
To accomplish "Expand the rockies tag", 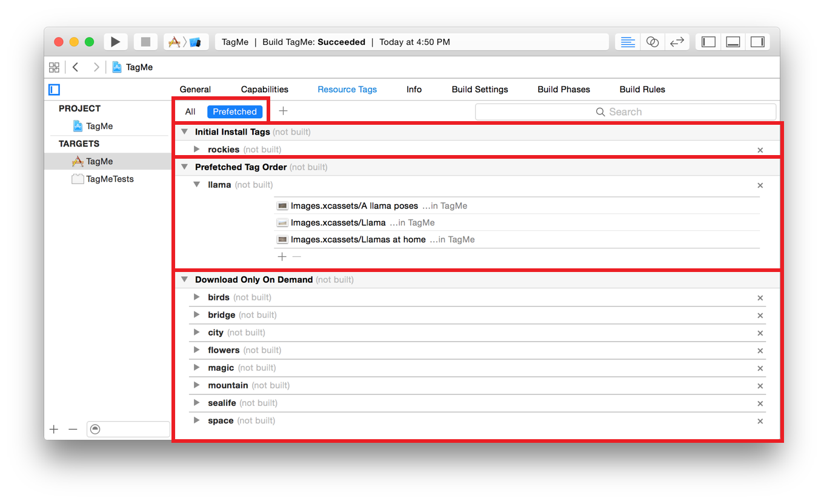I will [x=197, y=149].
